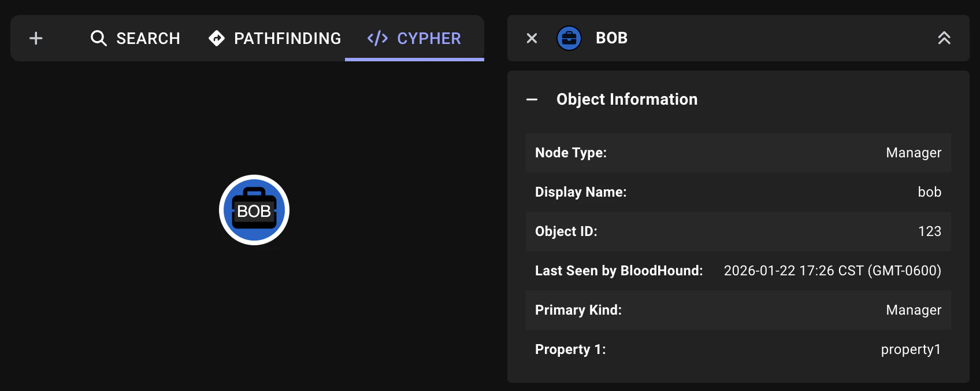Click the double chevron collapse icon
The height and width of the screenshot is (391, 980).
coord(944,38)
